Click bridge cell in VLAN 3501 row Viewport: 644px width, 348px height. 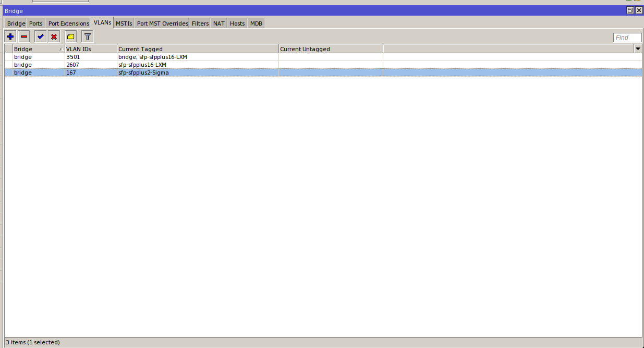click(39, 57)
